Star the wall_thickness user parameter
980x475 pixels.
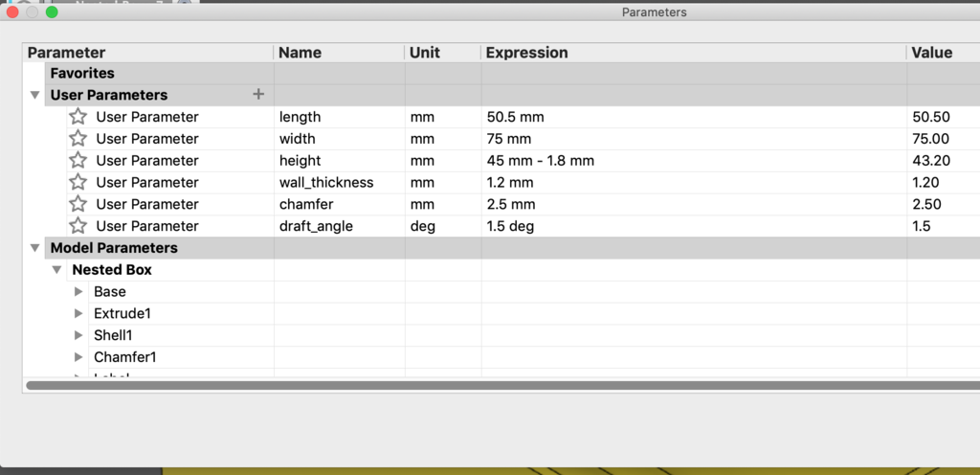(x=78, y=183)
